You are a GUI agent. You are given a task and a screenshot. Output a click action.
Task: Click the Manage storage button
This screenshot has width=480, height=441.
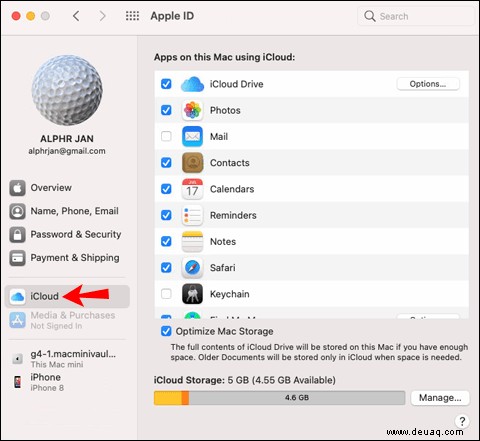tap(440, 398)
